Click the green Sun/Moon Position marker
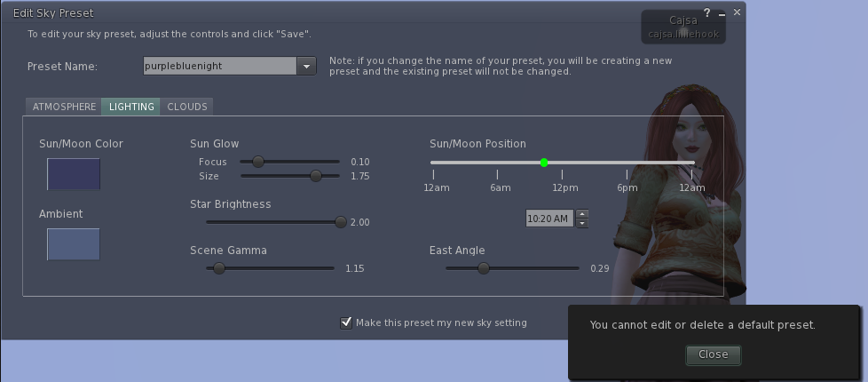 coord(544,163)
